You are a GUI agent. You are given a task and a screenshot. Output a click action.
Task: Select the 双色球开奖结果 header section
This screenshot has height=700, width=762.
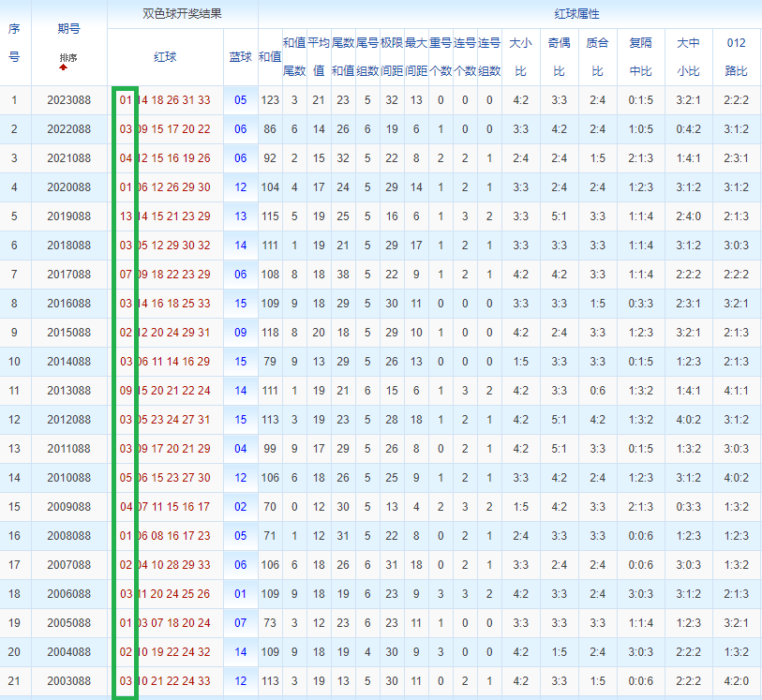[182, 14]
